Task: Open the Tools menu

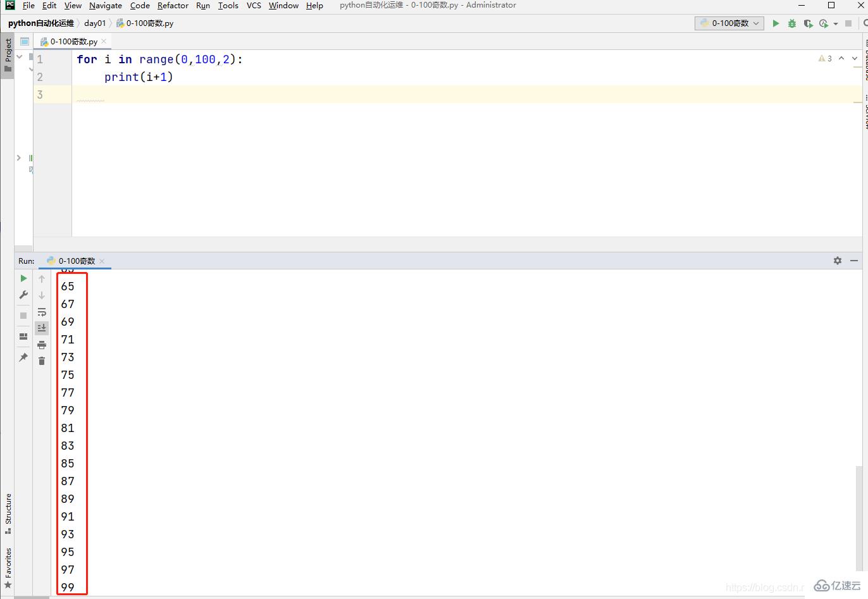Action: (x=228, y=6)
